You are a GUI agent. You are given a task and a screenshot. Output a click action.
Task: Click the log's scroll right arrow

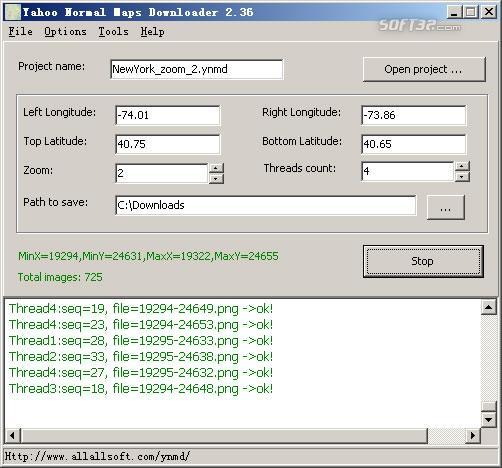pyautogui.click(x=473, y=435)
